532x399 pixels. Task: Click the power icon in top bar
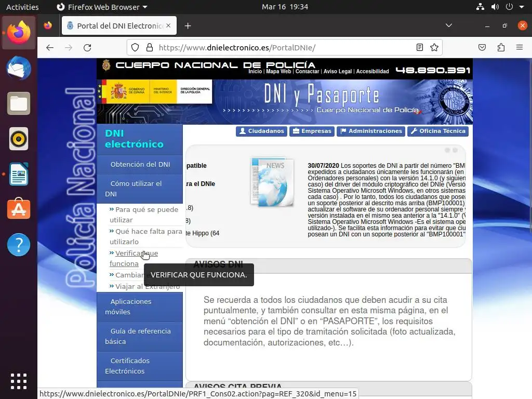coord(509,7)
